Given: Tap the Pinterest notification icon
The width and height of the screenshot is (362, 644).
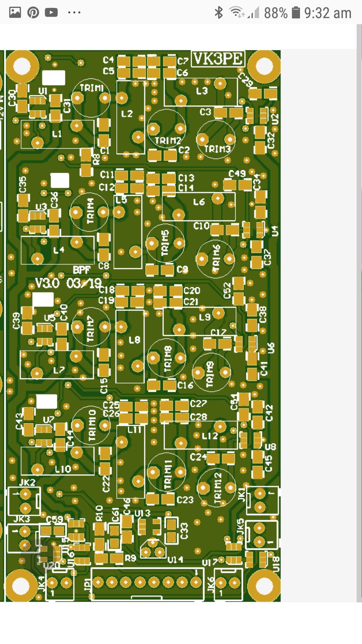Looking at the screenshot, I should (33, 13).
